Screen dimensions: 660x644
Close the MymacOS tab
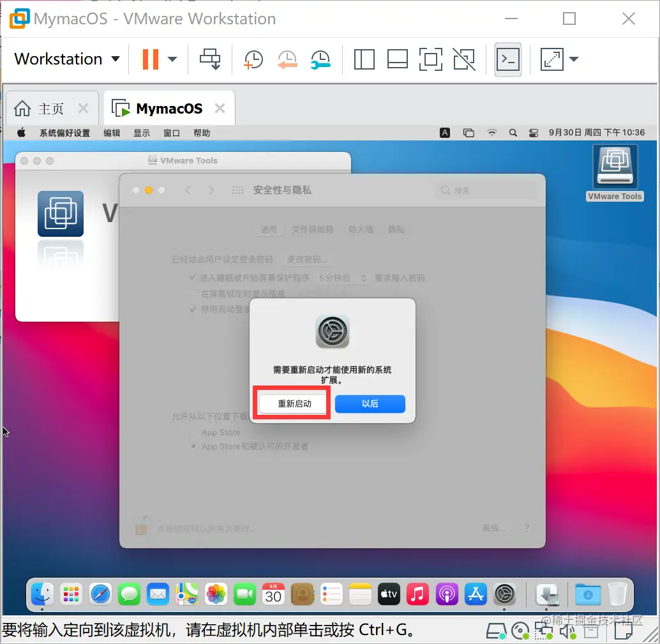pos(220,109)
